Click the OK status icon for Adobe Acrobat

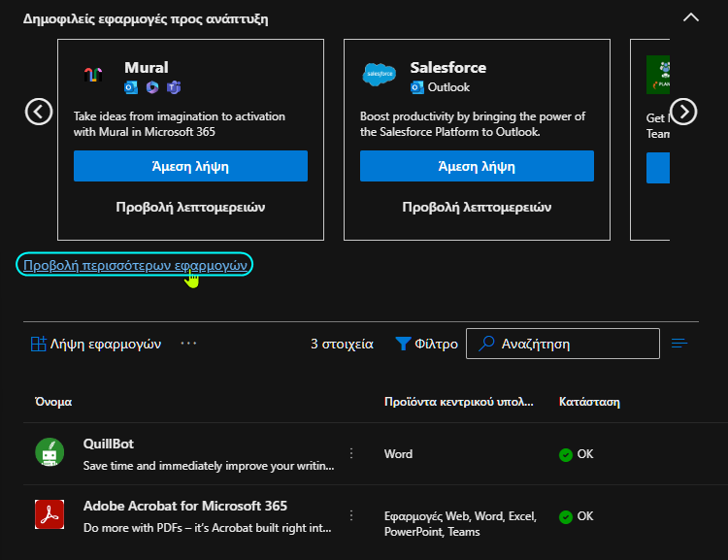click(x=566, y=517)
